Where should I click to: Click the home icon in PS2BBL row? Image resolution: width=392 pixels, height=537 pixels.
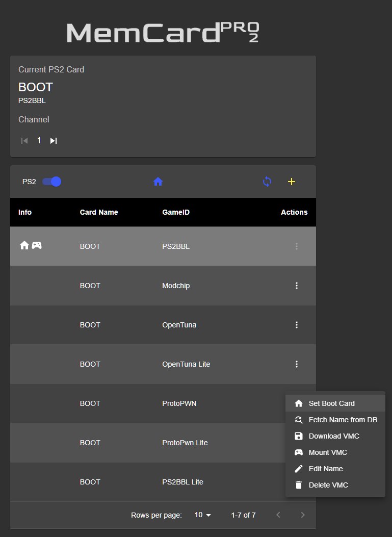point(24,245)
